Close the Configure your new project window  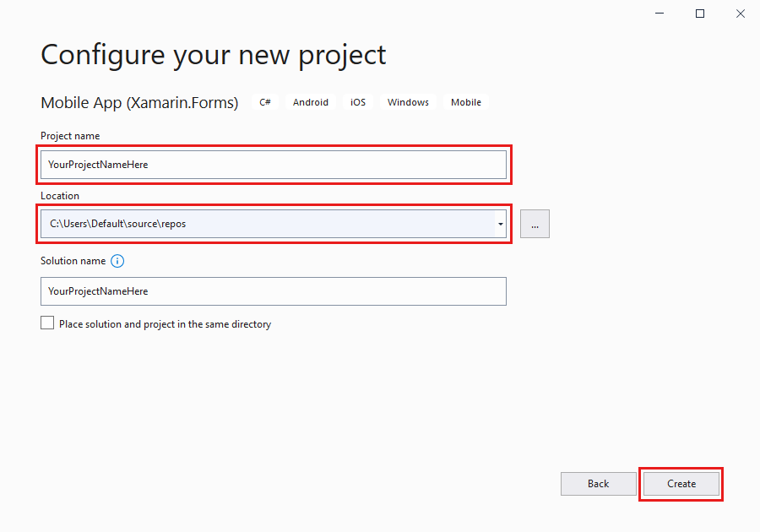(x=738, y=14)
